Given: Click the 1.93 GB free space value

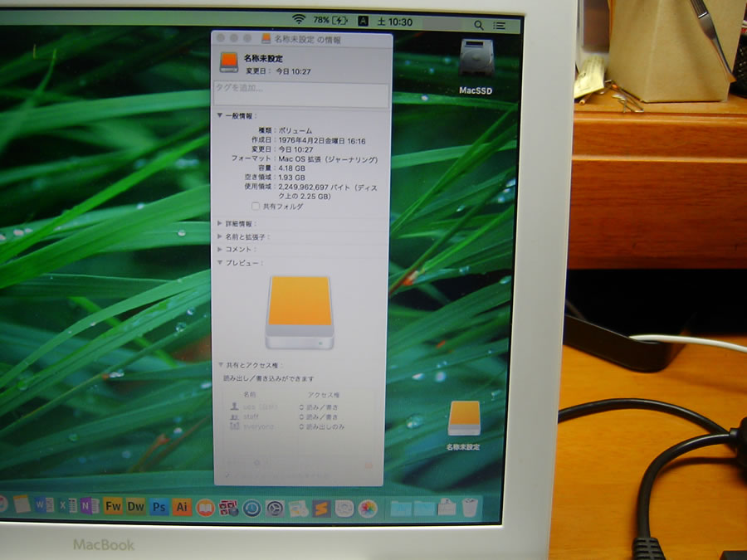Looking at the screenshot, I should (x=291, y=178).
